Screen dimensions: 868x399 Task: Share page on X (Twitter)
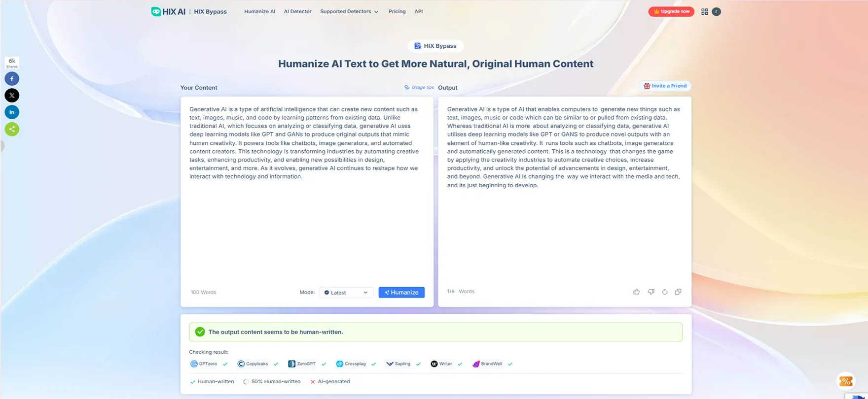click(x=12, y=95)
